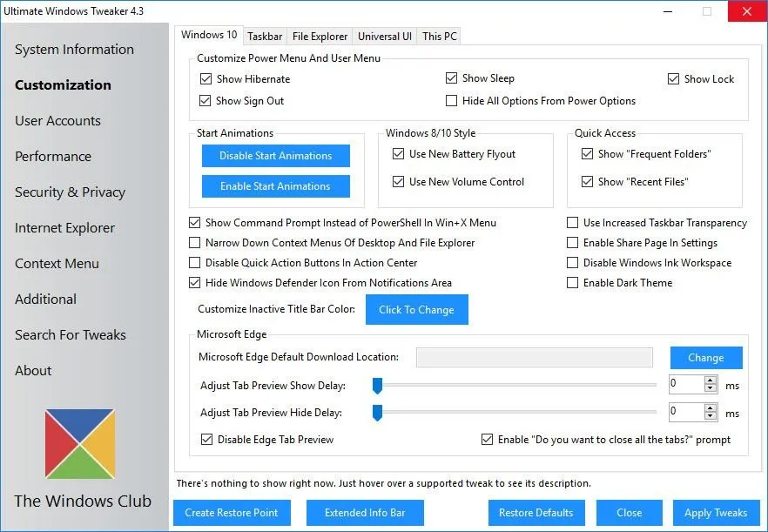The width and height of the screenshot is (768, 532).
Task: Toggle the Show Hibernate checkbox
Action: tap(205, 79)
